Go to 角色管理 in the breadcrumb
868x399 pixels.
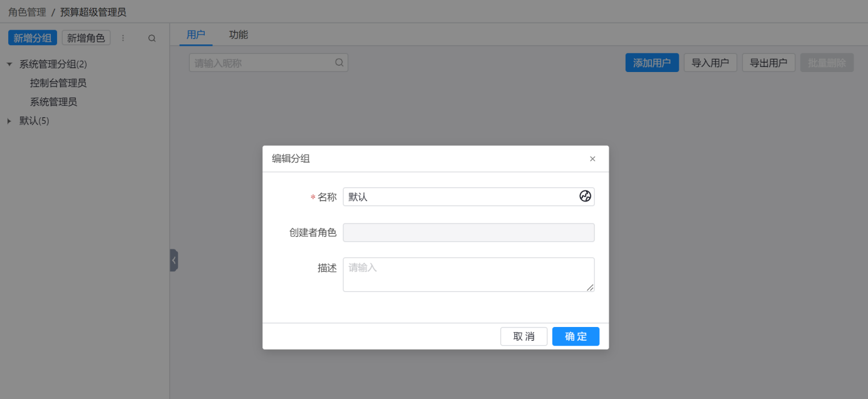pyautogui.click(x=27, y=12)
